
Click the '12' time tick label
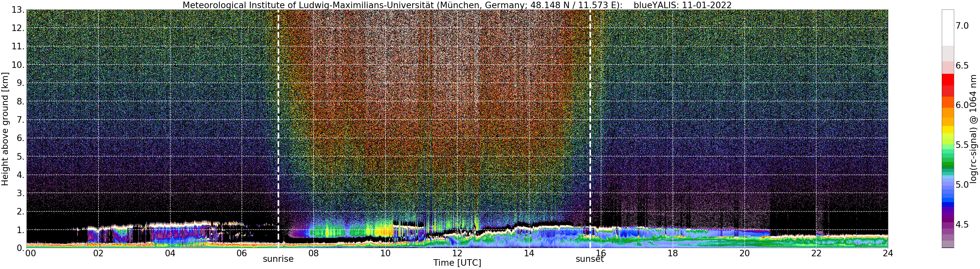tap(457, 253)
